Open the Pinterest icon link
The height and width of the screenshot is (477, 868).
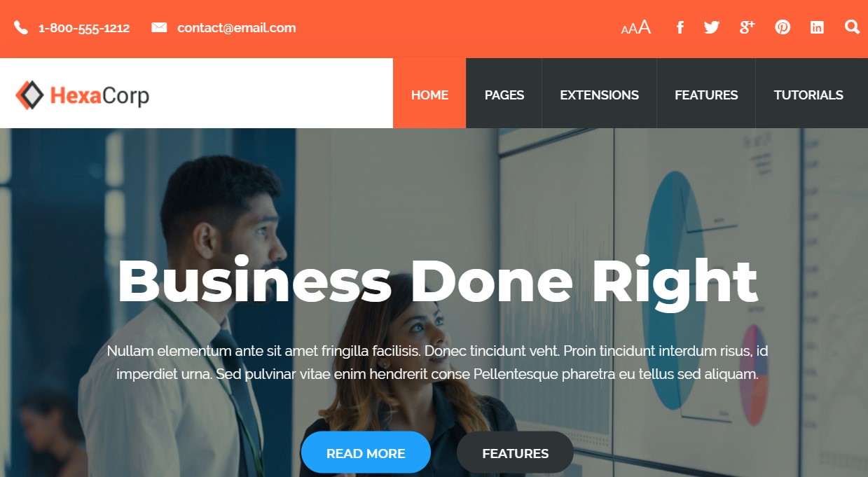(783, 27)
